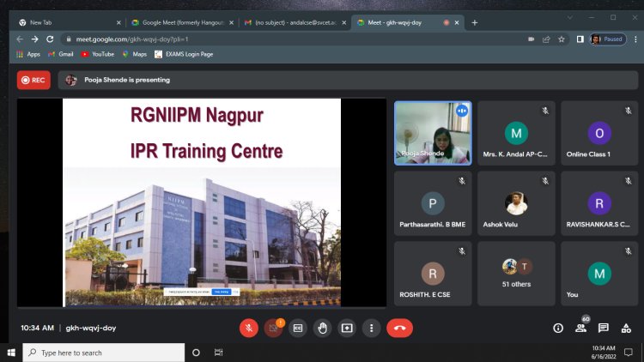
Task: Toggle the camera button
Action: 273,328
